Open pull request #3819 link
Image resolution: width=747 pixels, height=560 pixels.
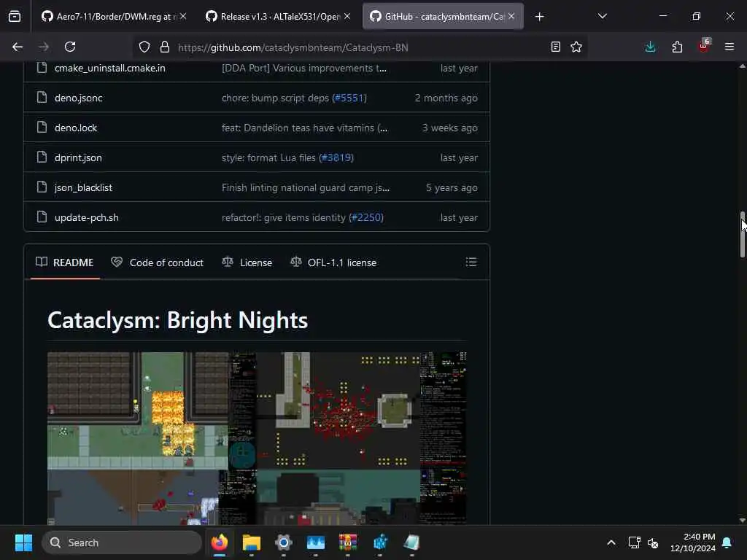pos(336,157)
